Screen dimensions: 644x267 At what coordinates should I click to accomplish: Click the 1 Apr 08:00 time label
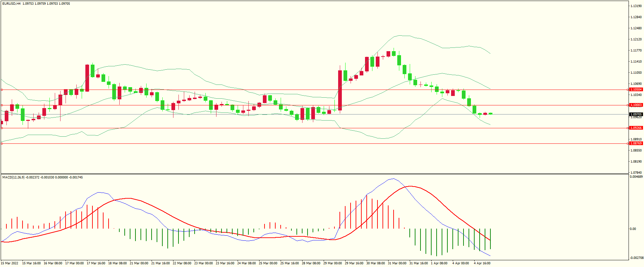439,263
